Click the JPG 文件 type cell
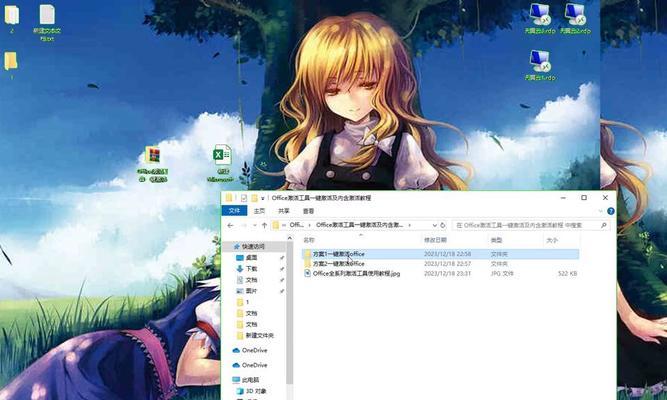Viewport: 667px width, 400px height. [502, 274]
